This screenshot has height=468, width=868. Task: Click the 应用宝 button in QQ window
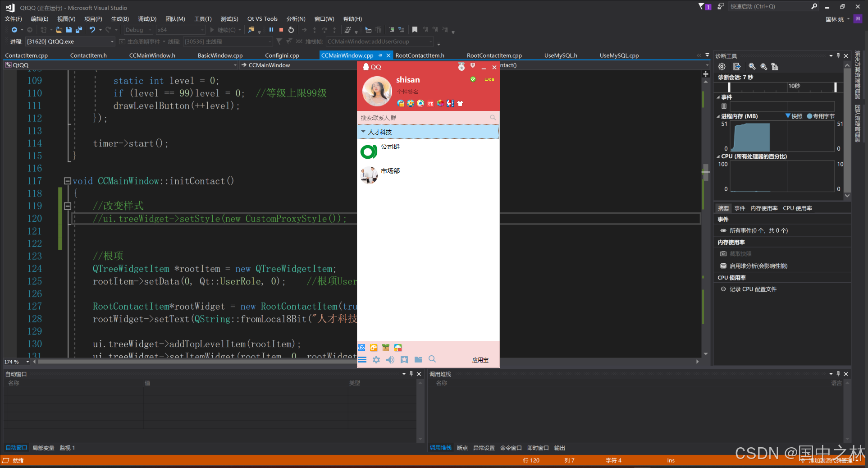point(480,360)
